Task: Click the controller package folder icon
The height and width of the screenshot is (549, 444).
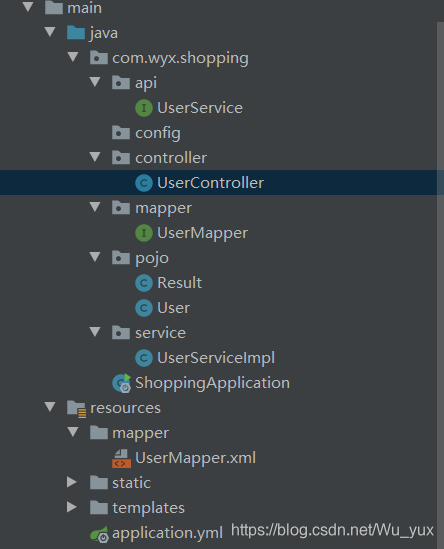Action: point(121,158)
